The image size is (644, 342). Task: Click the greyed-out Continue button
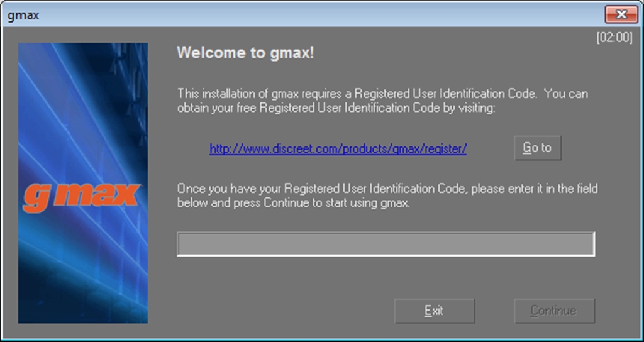(554, 311)
